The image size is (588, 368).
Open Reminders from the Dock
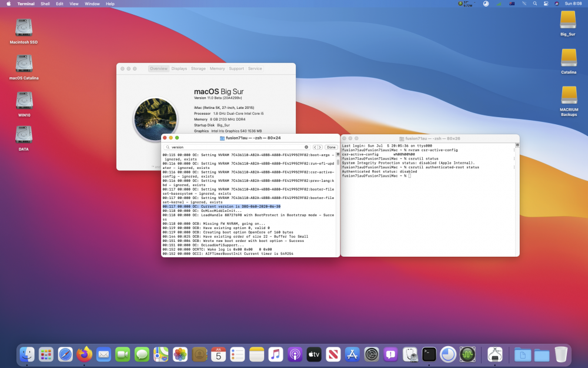[x=238, y=354]
